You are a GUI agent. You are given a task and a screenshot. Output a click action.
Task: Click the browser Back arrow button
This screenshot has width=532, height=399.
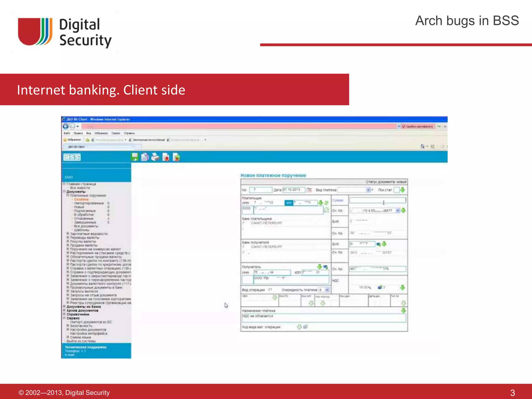coord(66,126)
